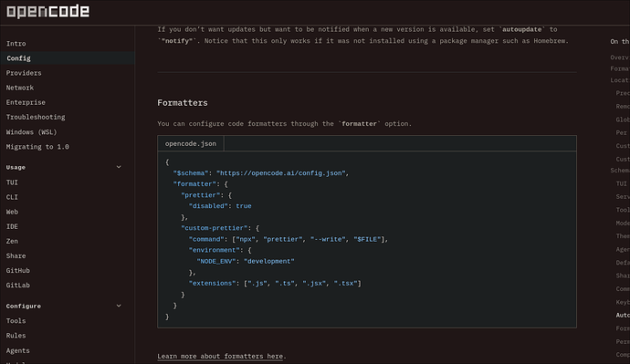Screen dimensions: 630x364
Task: Open the Share page
Action: click(16, 256)
